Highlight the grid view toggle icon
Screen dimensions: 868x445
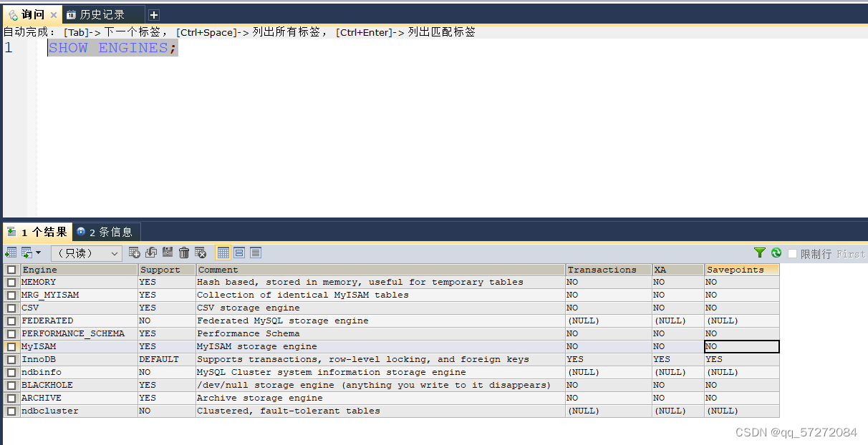point(224,253)
